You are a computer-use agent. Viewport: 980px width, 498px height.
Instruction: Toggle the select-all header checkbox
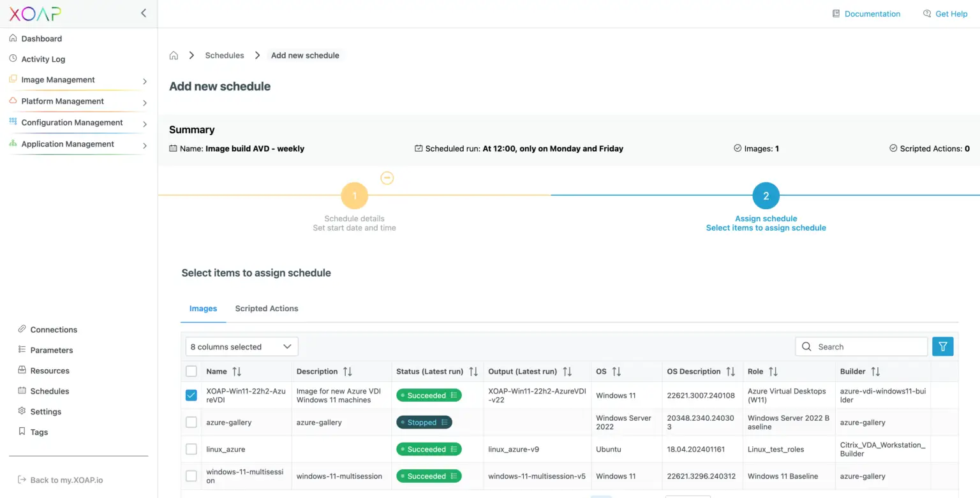pyautogui.click(x=191, y=371)
